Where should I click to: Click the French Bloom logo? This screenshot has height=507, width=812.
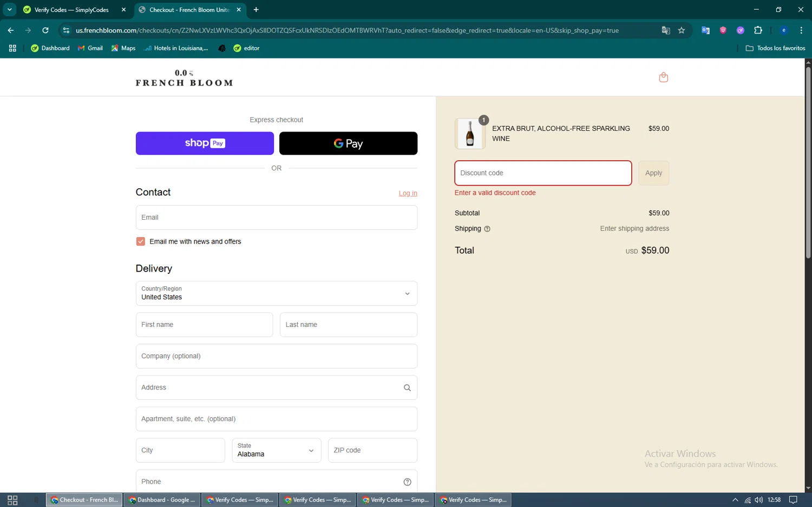184,78
